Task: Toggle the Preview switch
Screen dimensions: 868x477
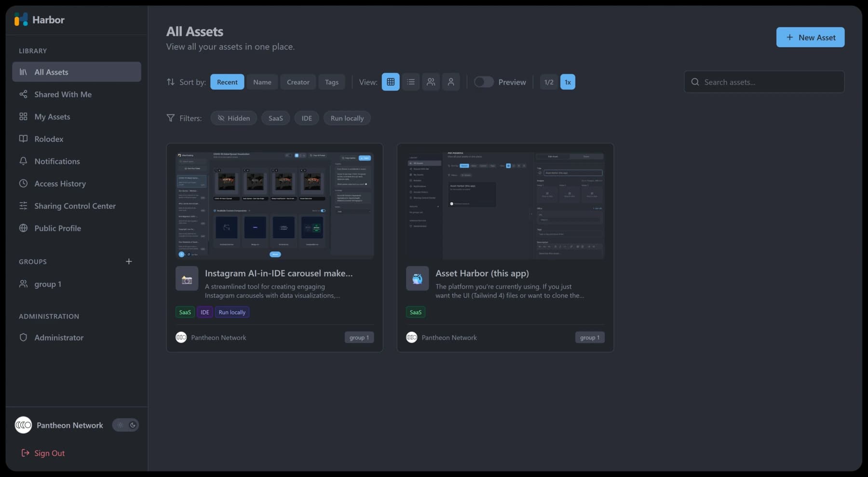Action: pyautogui.click(x=483, y=82)
